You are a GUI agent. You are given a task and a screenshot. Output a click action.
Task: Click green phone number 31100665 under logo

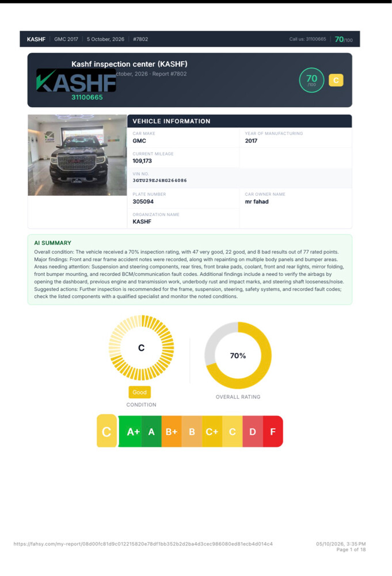pyautogui.click(x=87, y=97)
